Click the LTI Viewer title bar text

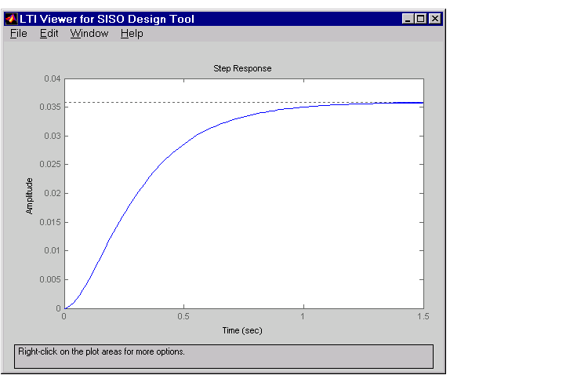click(107, 19)
